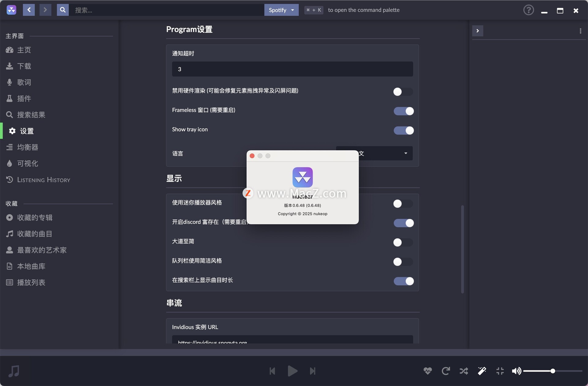Toggle shuffle icon
This screenshot has height=386, width=588.
(464, 371)
